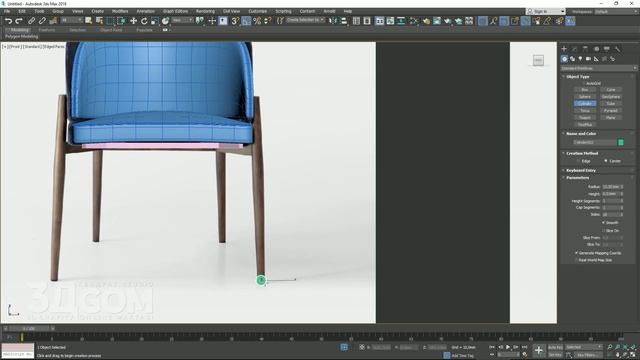This screenshot has height=360, width=640.
Task: Toggle Real-World Map Size checkbox
Action: click(576, 260)
